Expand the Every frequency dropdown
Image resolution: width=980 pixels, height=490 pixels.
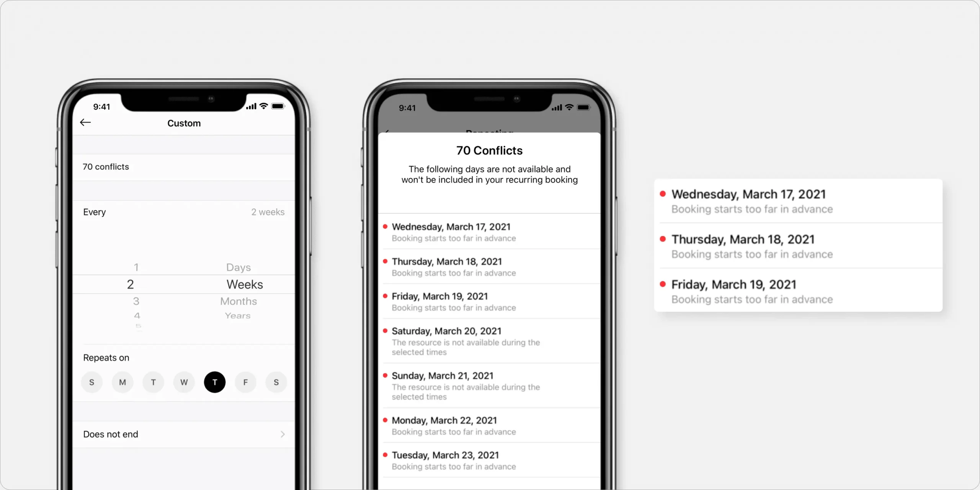coord(183,212)
